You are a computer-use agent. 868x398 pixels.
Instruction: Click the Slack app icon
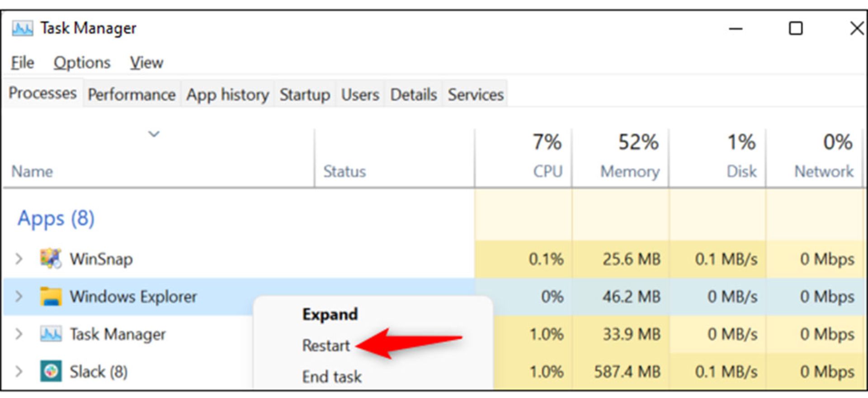pos(51,371)
